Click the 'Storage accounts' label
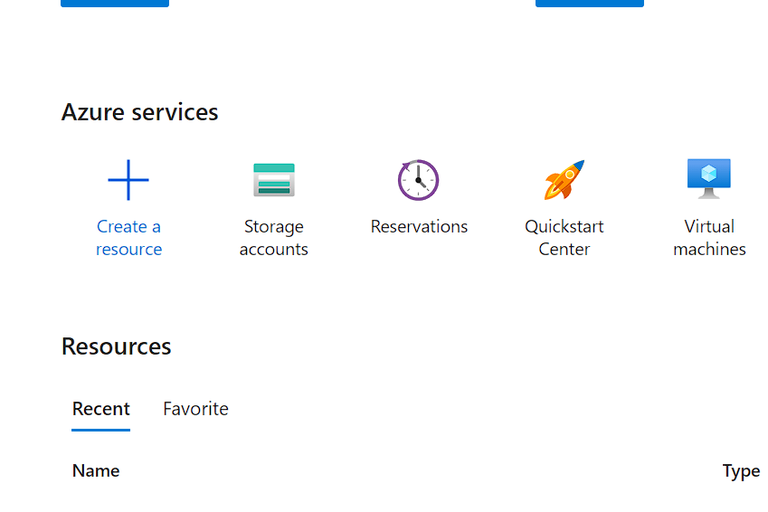 (274, 238)
